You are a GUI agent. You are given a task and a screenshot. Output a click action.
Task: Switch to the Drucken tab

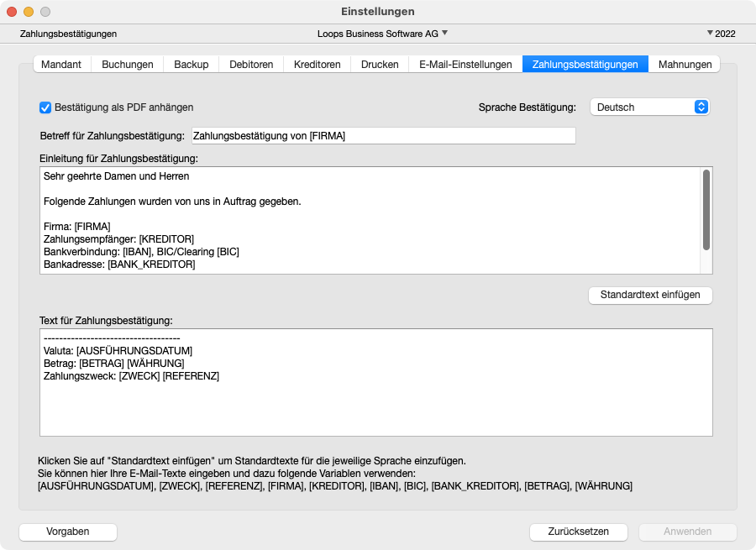point(380,65)
